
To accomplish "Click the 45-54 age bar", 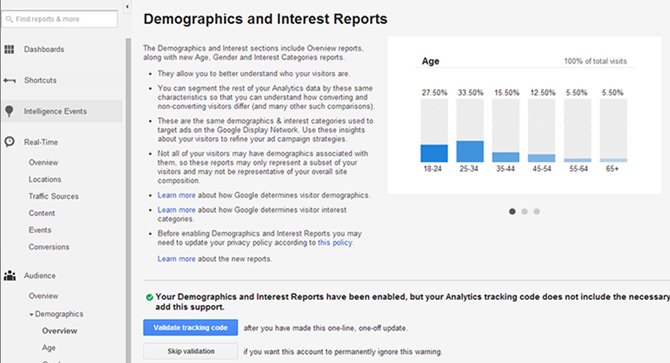I will [542, 158].
